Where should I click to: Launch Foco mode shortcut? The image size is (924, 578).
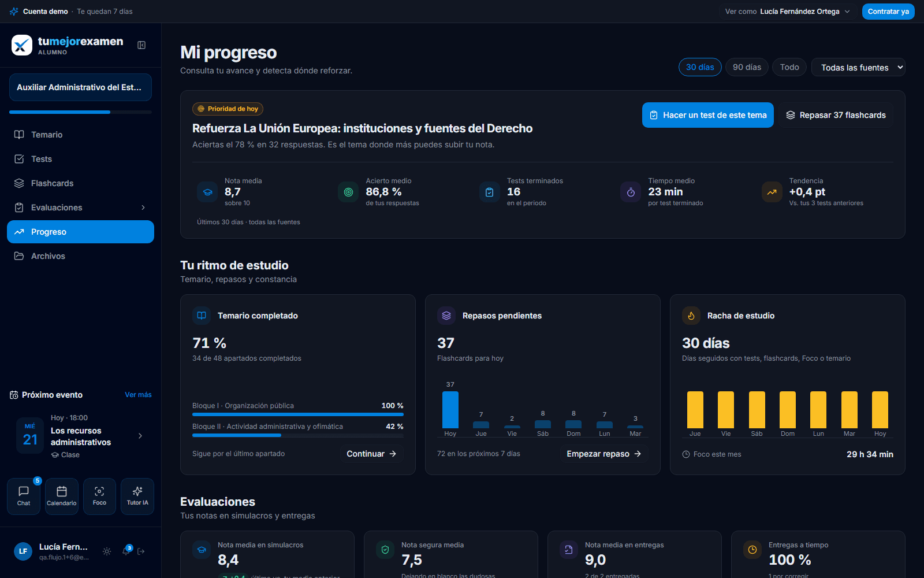[99, 496]
